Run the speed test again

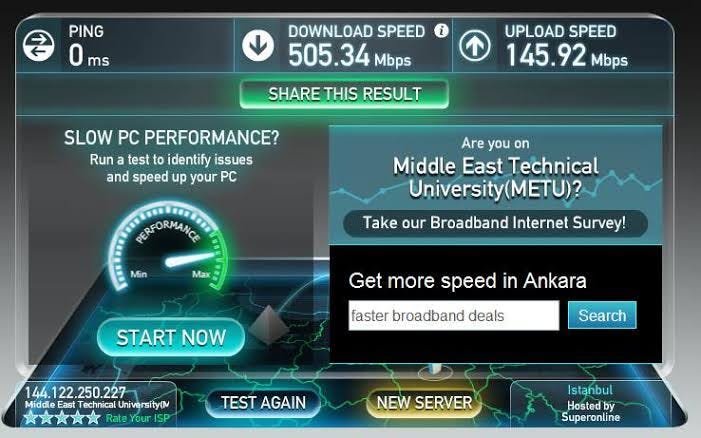(263, 403)
